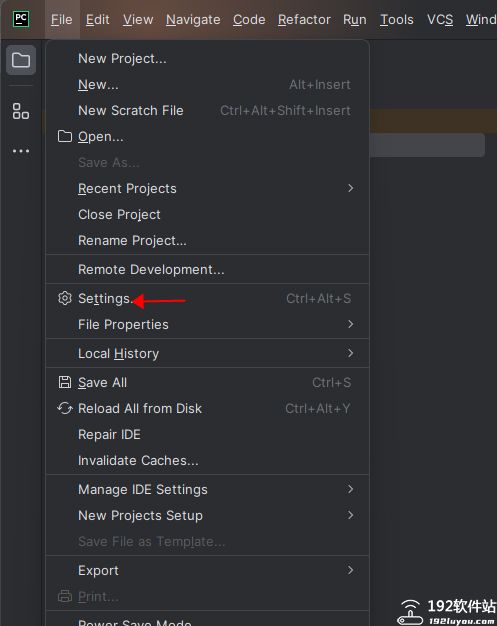Open the Project tool window folder icon
Viewport: 497px width, 626px height.
tap(21, 60)
